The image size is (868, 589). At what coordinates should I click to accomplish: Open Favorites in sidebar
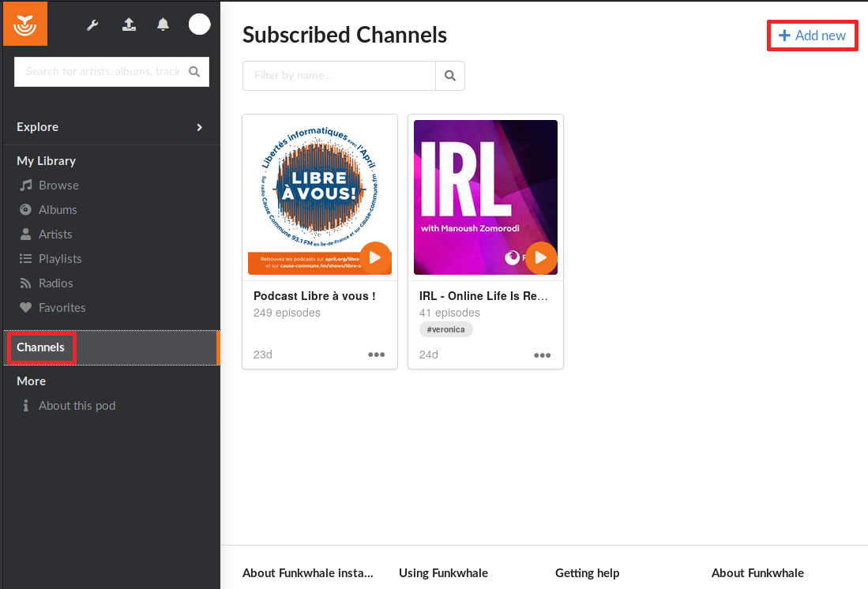click(x=62, y=307)
